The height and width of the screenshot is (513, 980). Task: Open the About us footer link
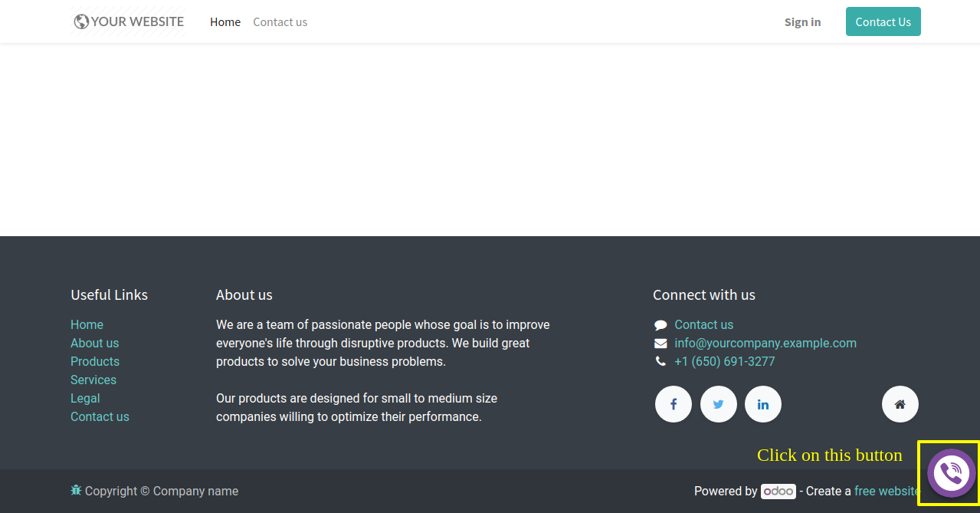(x=94, y=343)
